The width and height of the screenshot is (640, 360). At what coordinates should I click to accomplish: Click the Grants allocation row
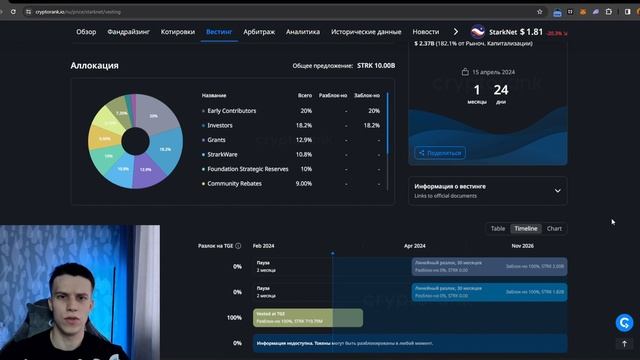tap(291, 140)
